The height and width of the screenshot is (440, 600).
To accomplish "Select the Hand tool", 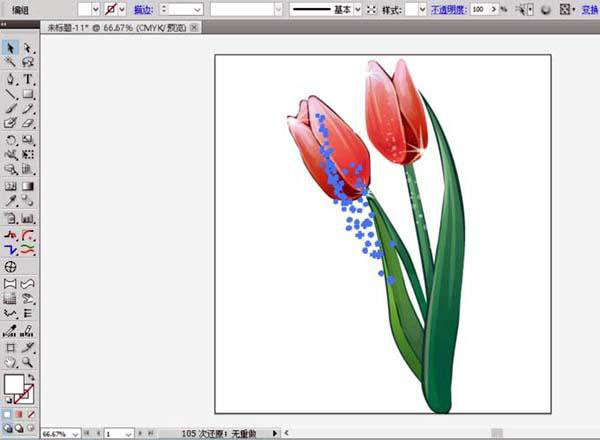I will point(10,360).
